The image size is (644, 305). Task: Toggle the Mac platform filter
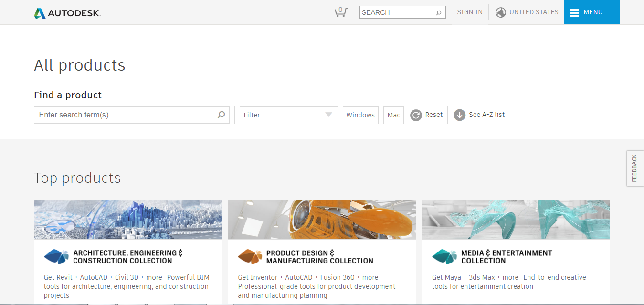click(x=393, y=115)
